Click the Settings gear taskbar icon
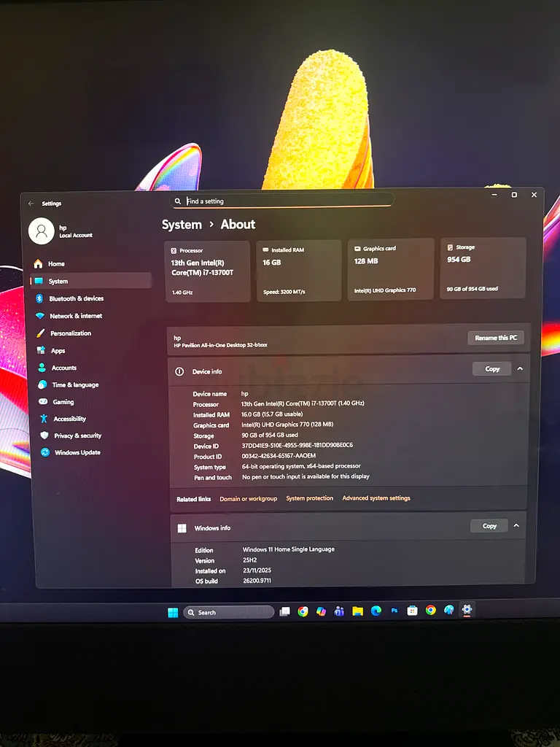The height and width of the screenshot is (747, 560). tap(467, 610)
